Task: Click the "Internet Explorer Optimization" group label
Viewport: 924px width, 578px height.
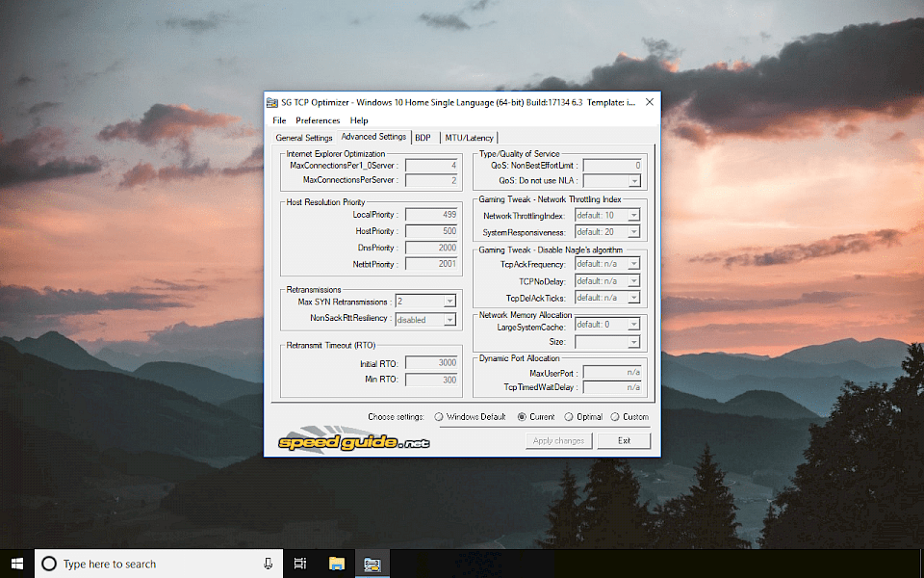Action: click(x=335, y=154)
